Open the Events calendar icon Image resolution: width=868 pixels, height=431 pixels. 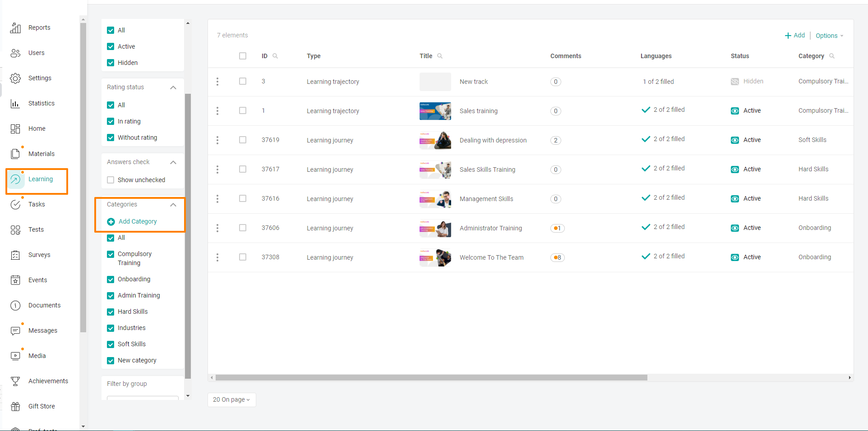[x=15, y=280]
